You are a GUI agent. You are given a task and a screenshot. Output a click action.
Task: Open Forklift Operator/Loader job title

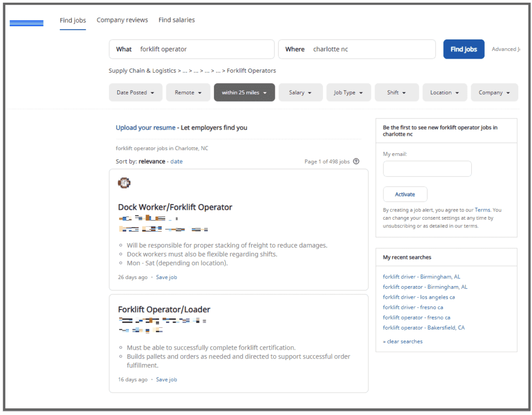164,310
